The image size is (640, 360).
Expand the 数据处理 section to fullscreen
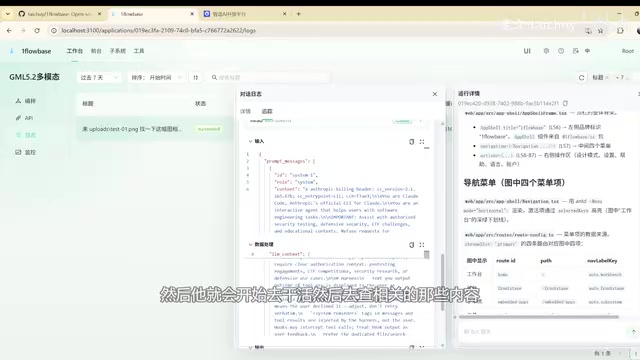pos(422,244)
